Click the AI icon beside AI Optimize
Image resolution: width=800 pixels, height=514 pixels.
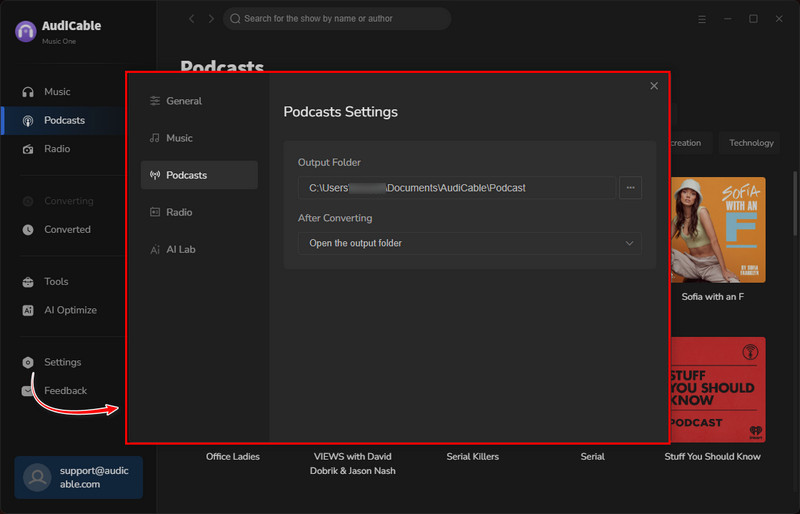point(28,310)
